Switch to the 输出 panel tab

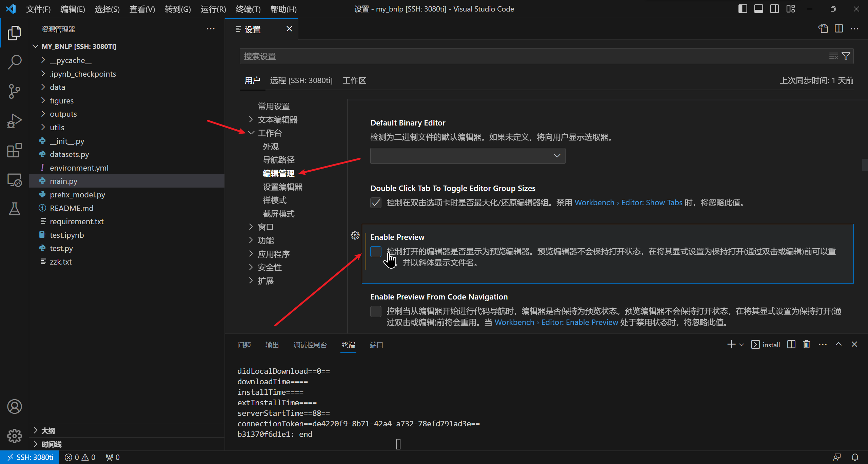pyautogui.click(x=272, y=345)
